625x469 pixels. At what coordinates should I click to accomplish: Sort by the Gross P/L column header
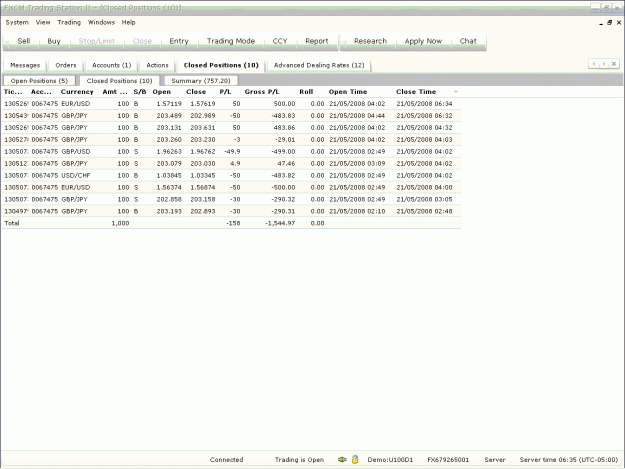click(x=262, y=92)
